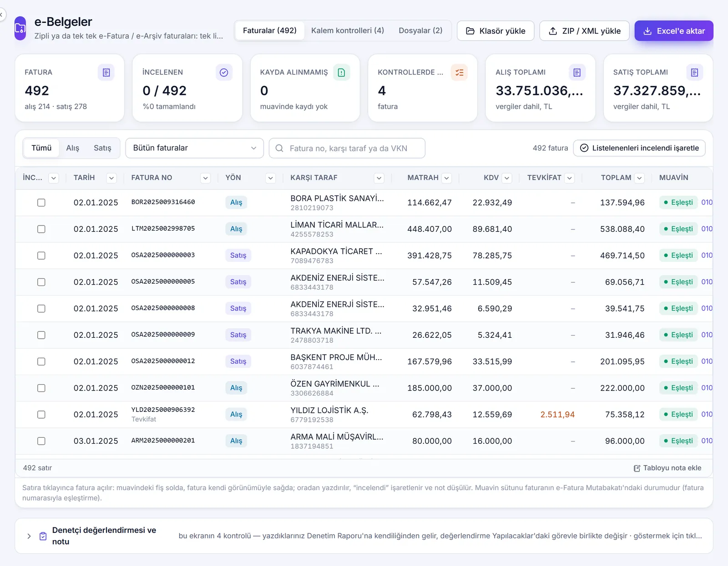Tick the checkbox for invoice LTM2025002998705
The height and width of the screenshot is (566, 728).
[x=41, y=229]
